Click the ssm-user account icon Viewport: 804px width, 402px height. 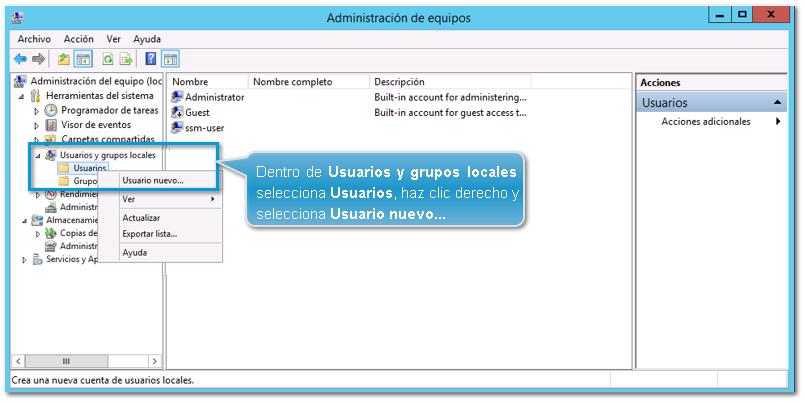coord(177,128)
